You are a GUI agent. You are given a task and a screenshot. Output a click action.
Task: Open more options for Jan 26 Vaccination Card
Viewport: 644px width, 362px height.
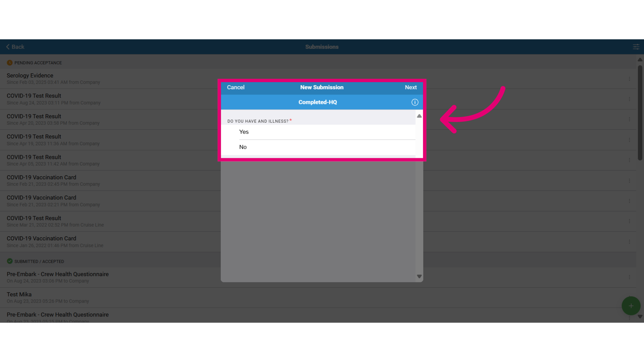pos(629,242)
